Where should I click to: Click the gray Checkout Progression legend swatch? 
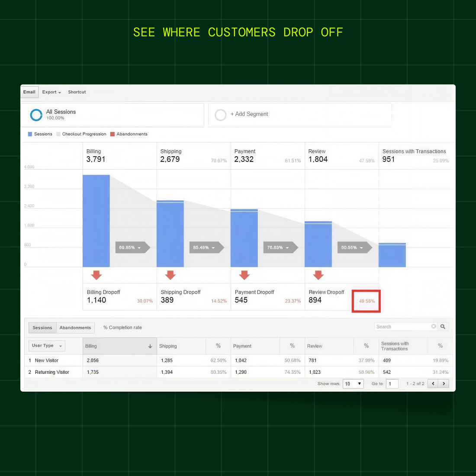click(x=58, y=134)
